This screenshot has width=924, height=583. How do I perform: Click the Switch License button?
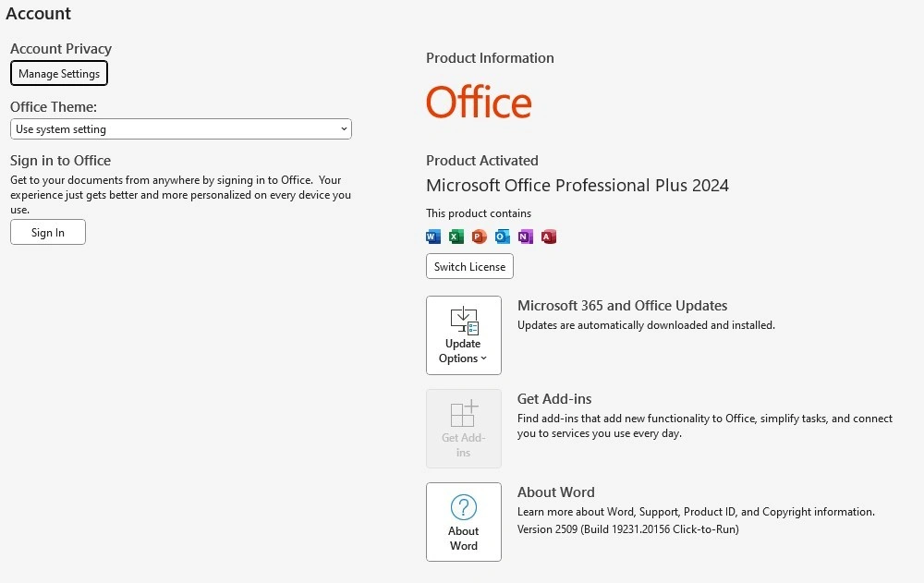click(x=469, y=267)
